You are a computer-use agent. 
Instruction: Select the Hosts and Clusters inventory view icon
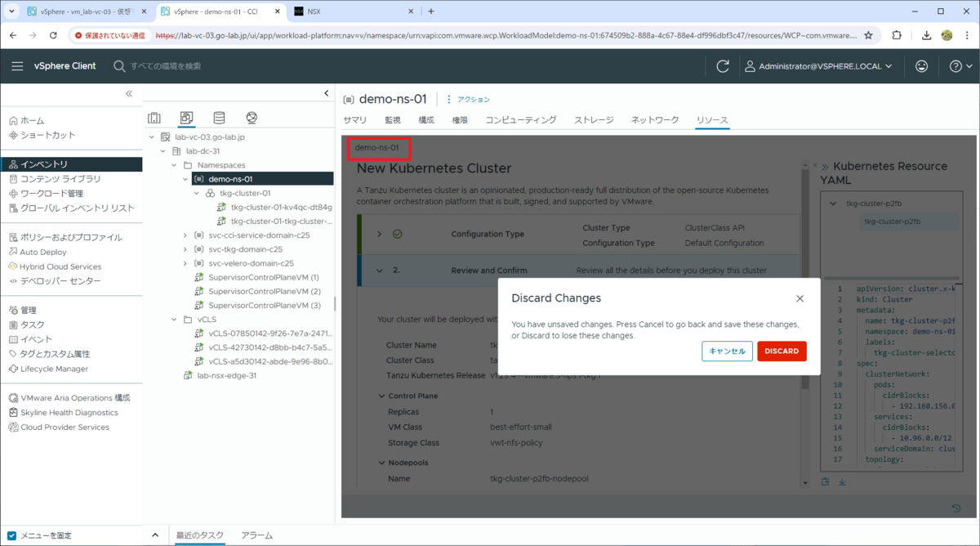(x=154, y=118)
